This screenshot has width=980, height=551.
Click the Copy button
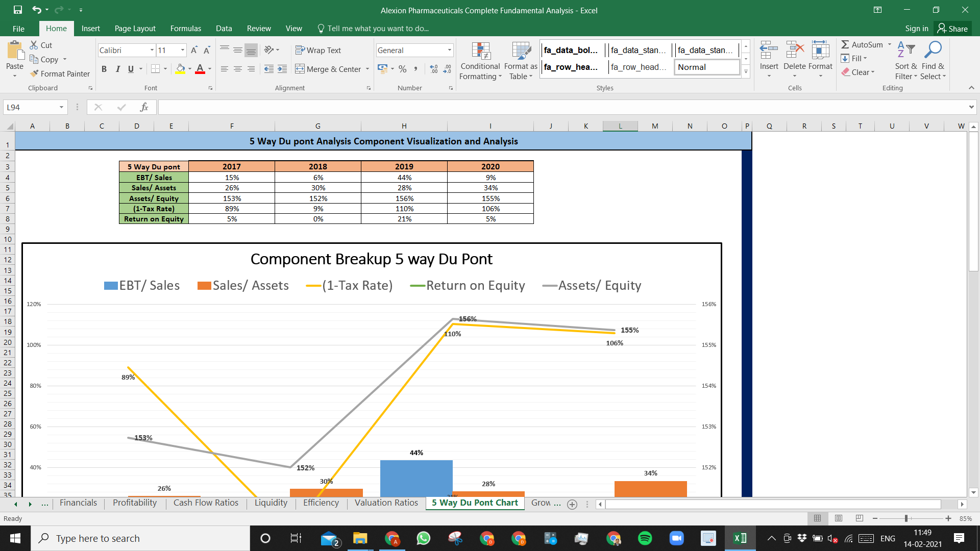(44, 59)
